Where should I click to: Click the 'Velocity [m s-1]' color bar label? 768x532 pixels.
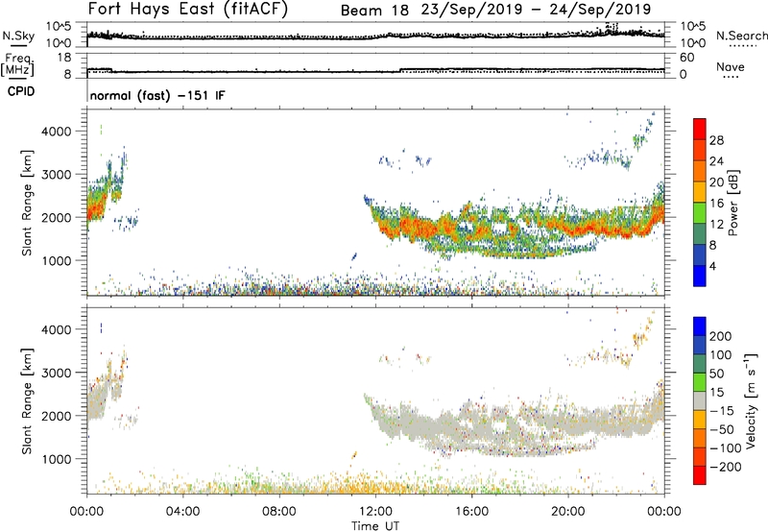point(750,401)
